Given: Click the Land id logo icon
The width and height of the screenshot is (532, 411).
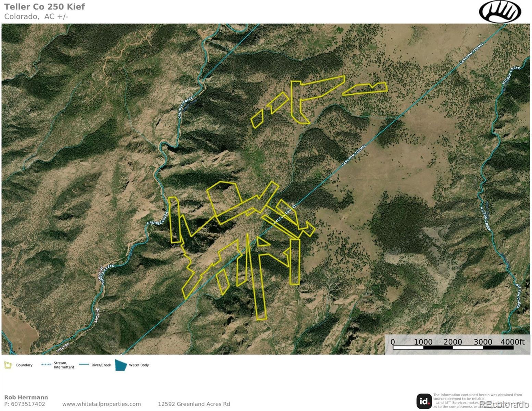Looking at the screenshot, I should click(x=424, y=401).
